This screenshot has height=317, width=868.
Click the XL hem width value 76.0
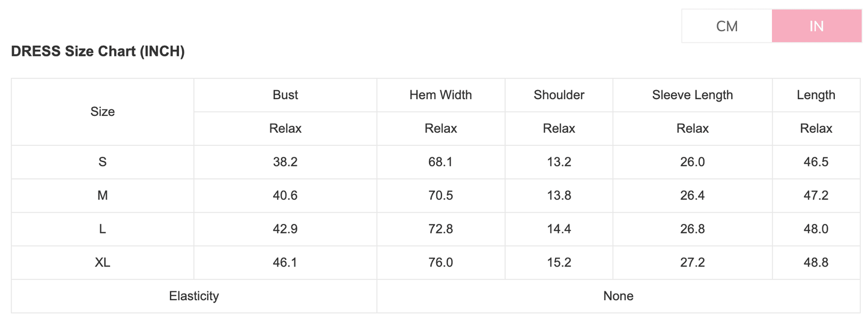[440, 263]
